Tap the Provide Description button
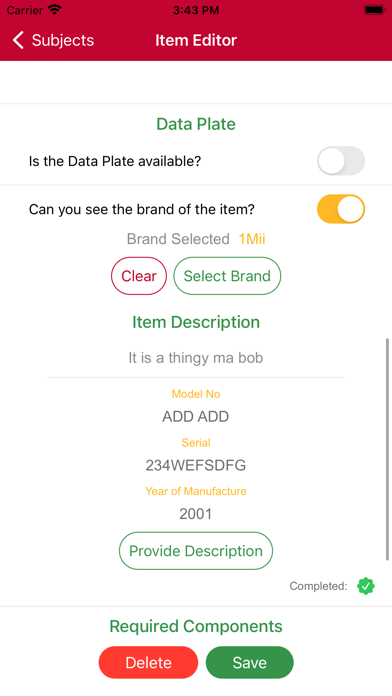 196,551
